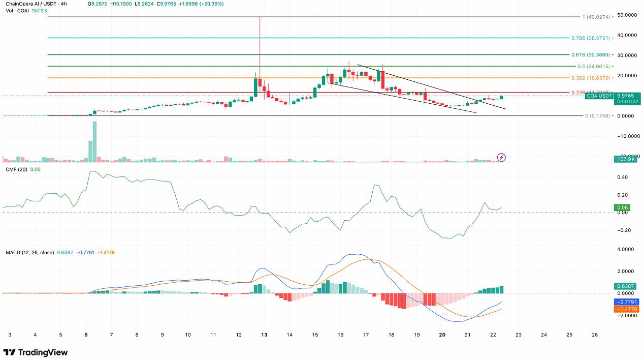Click date 13 on the time axis

pos(264,335)
